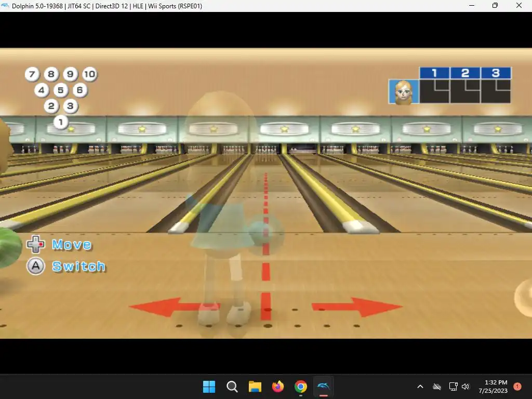The image size is (532, 399).
Task: Click the red right movement arrow
Action: (x=357, y=307)
